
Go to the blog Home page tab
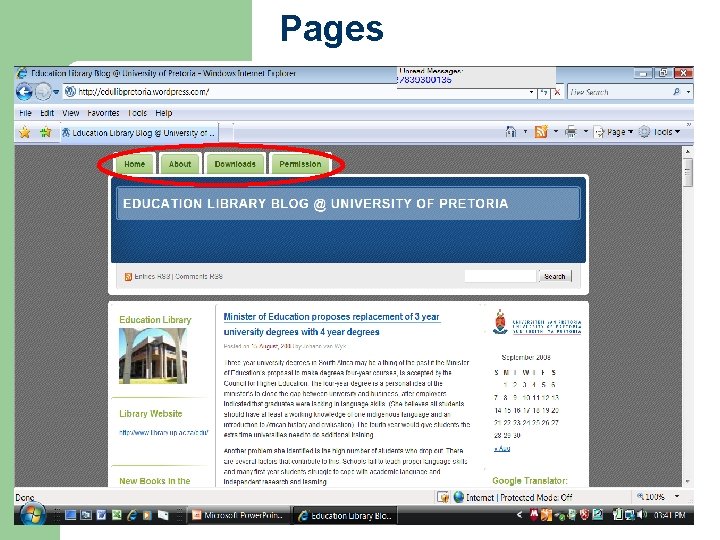click(135, 164)
